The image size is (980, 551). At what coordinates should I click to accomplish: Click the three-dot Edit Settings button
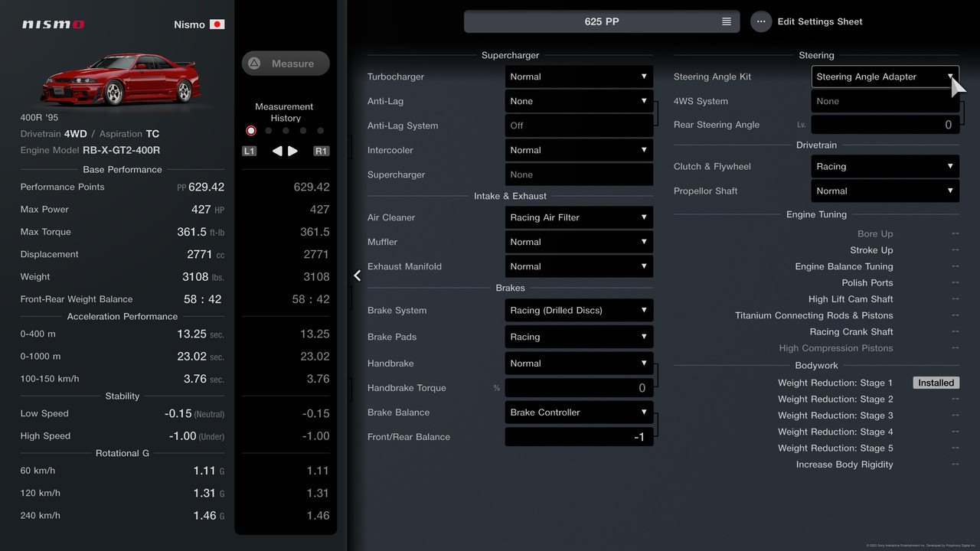coord(761,21)
